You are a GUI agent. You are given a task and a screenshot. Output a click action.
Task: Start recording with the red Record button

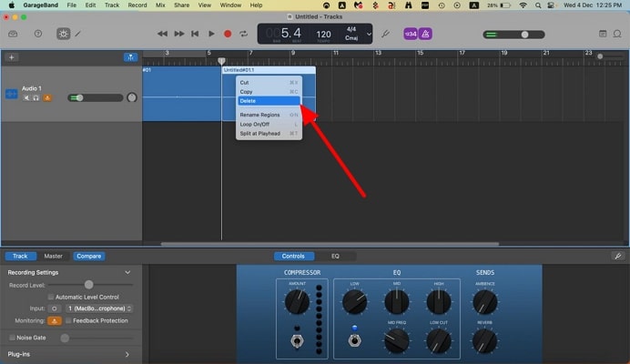coord(228,34)
